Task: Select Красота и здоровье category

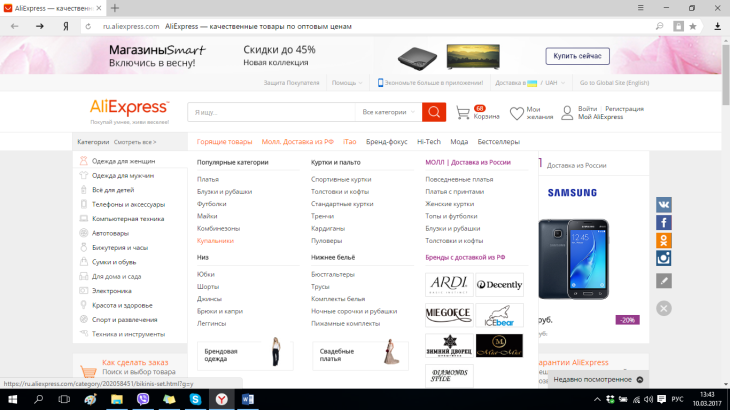Action: click(122, 305)
